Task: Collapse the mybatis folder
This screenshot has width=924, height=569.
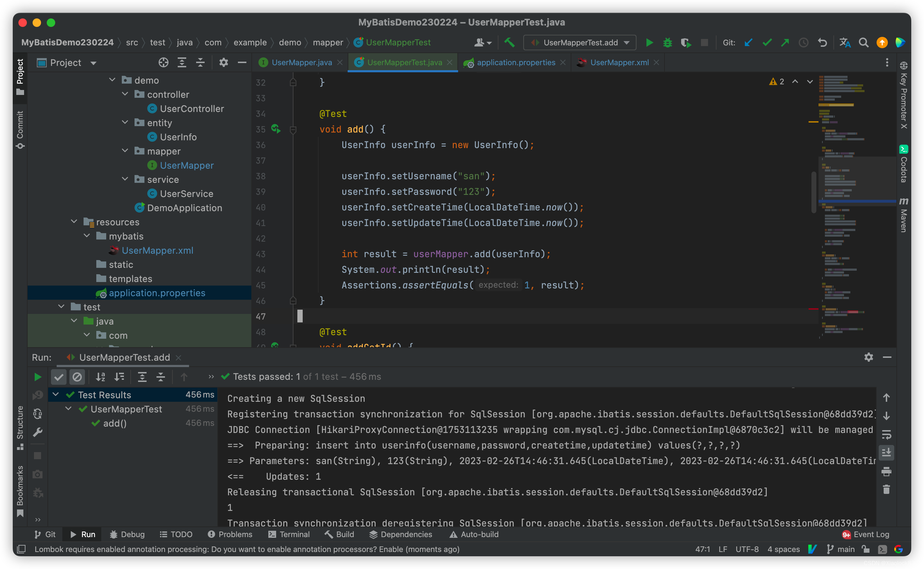Action: 87,236
